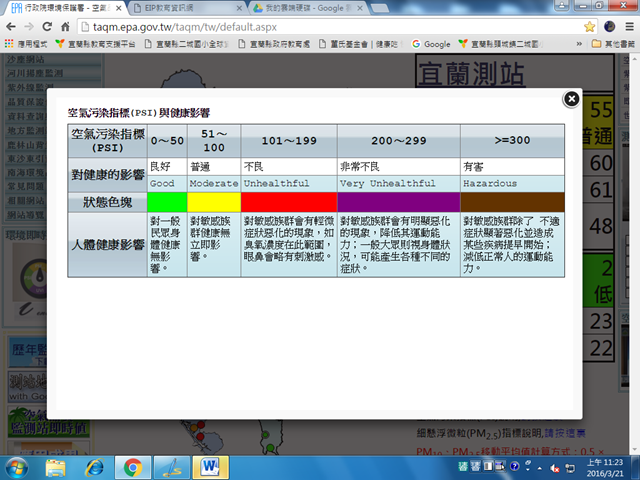
Task: Click the blue question mark help icon
Action: pyautogui.click(x=515, y=466)
